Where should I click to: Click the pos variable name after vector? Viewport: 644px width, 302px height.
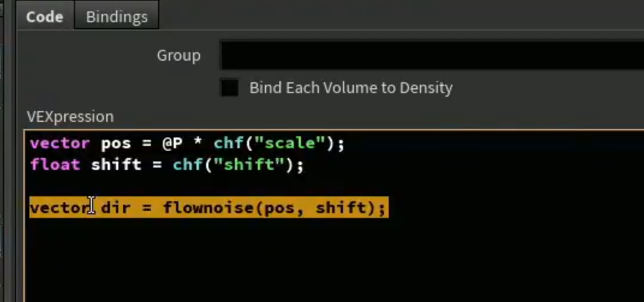click(116, 143)
